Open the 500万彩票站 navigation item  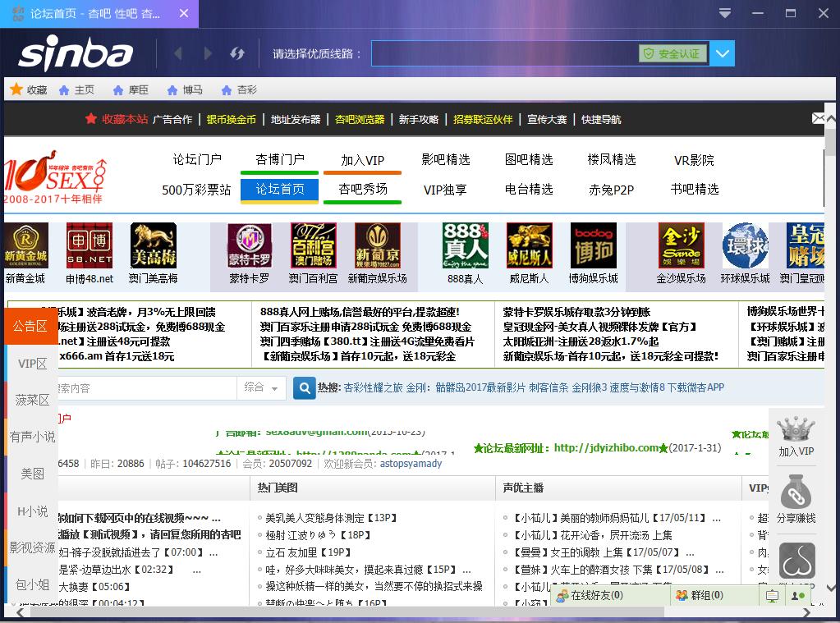click(x=196, y=190)
